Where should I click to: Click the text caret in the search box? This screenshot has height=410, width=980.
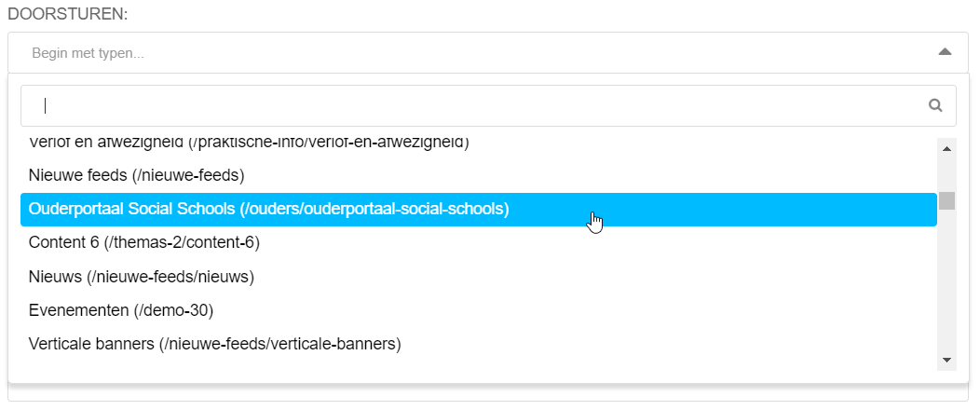click(45, 105)
